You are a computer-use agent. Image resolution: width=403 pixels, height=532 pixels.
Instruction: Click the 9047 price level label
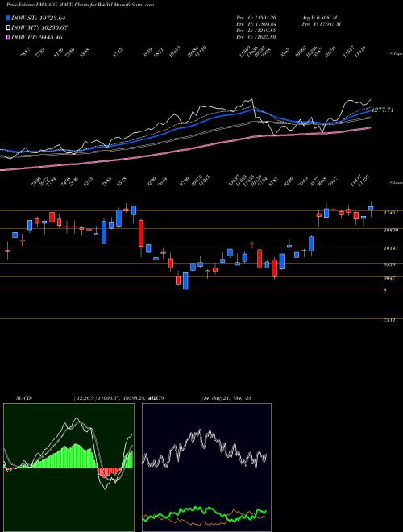390,278
